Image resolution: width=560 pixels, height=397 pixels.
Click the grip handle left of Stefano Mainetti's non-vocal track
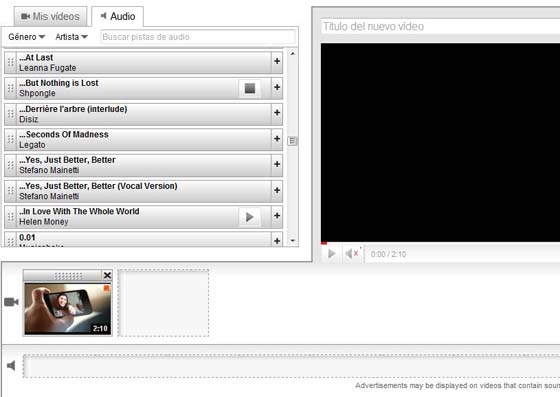[x=11, y=165]
